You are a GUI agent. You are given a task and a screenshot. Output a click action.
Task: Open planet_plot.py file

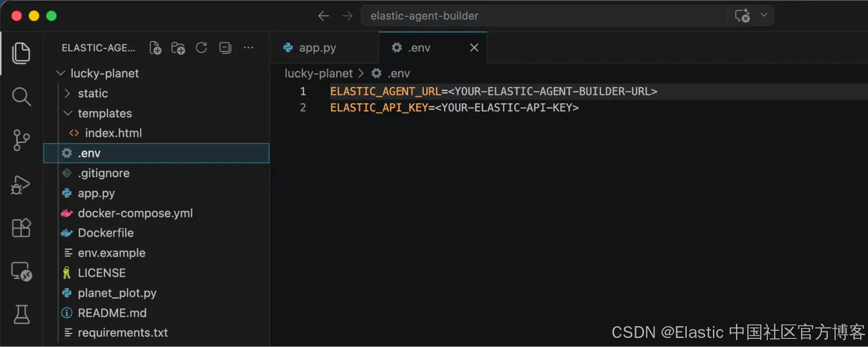tap(156, 293)
